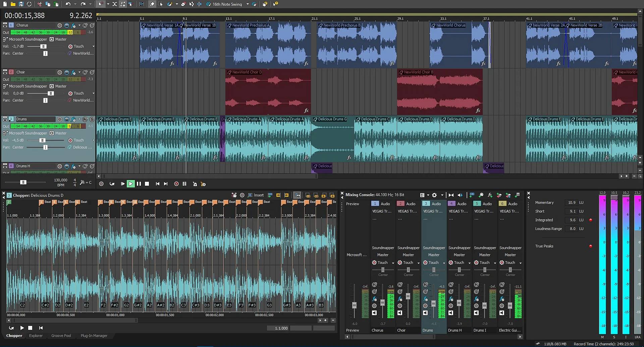Open Track FX for the Drums track
The height and width of the screenshot is (347, 644).
click(73, 119)
